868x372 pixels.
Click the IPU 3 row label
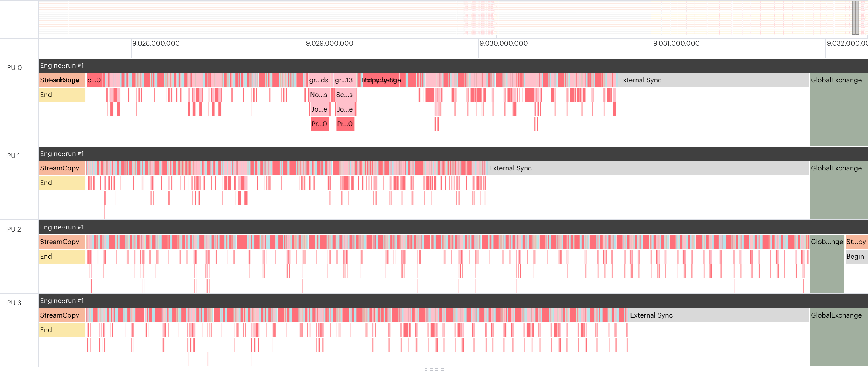tap(13, 303)
